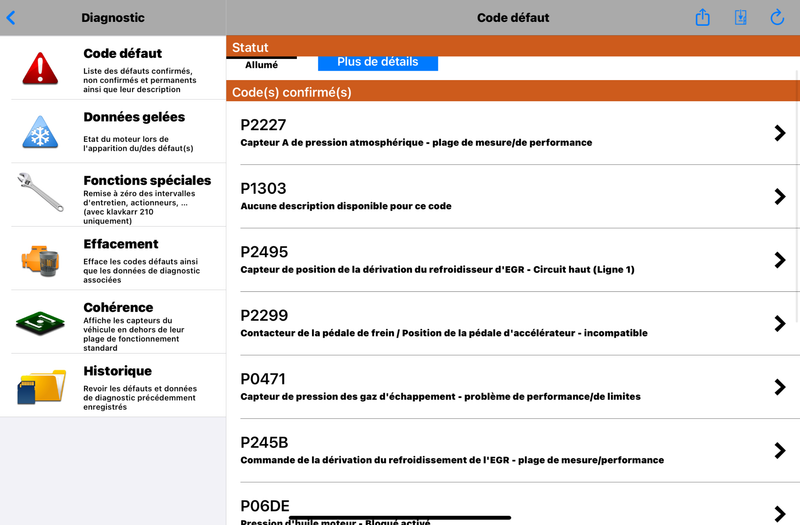Tap the wrench Fonctions spéciales icon
Image resolution: width=800 pixels, height=525 pixels.
pos(40,192)
